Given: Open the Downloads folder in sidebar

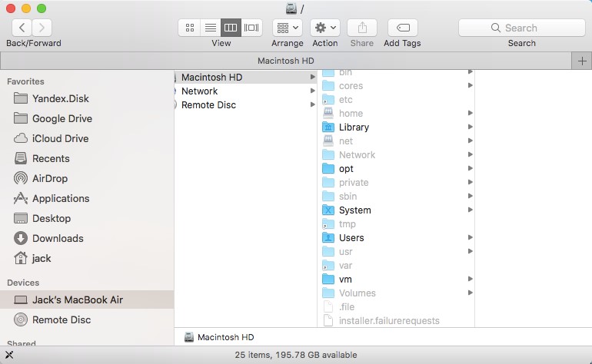Looking at the screenshot, I should (58, 238).
